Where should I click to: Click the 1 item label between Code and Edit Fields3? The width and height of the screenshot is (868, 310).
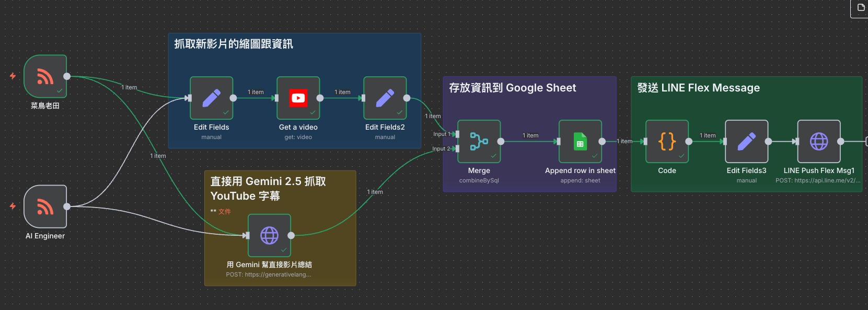(x=708, y=135)
